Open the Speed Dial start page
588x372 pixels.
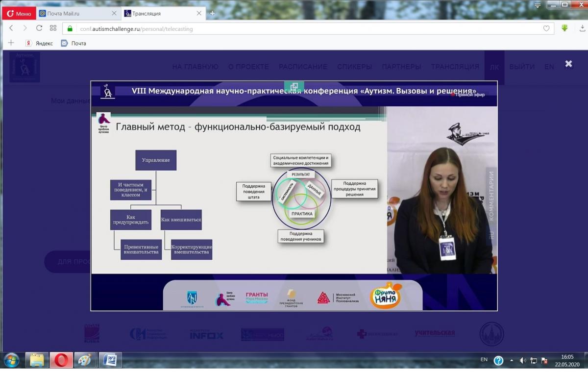click(x=53, y=28)
